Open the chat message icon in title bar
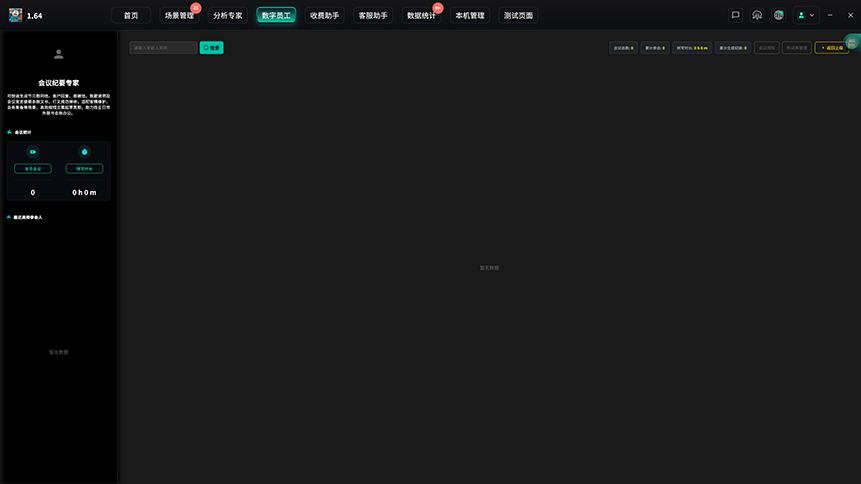 coord(735,15)
